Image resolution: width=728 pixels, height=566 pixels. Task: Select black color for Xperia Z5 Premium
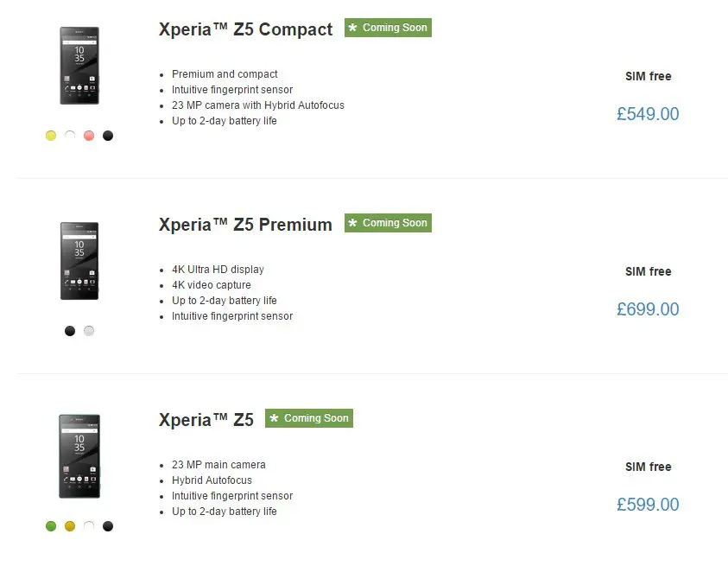[70, 331]
